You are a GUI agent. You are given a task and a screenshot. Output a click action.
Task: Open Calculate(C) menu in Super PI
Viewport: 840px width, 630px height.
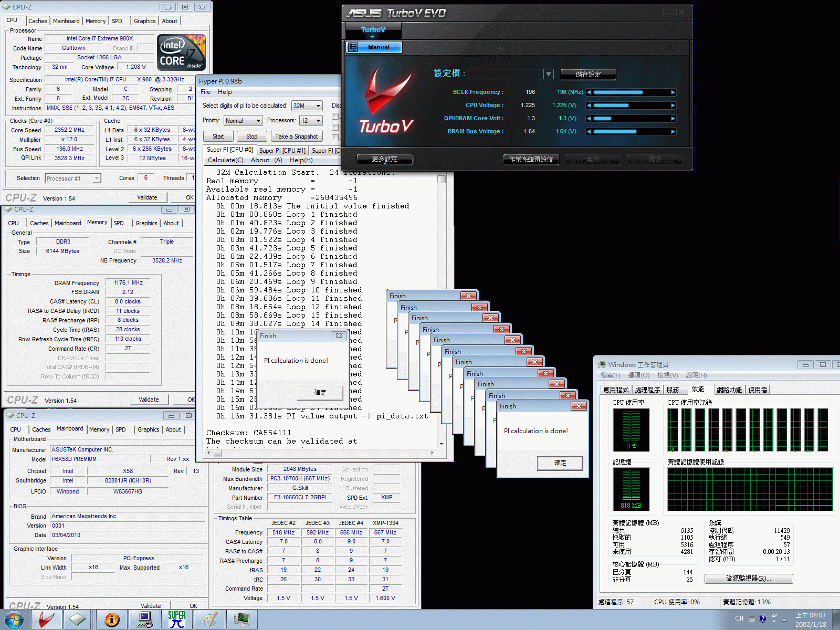[x=226, y=160]
